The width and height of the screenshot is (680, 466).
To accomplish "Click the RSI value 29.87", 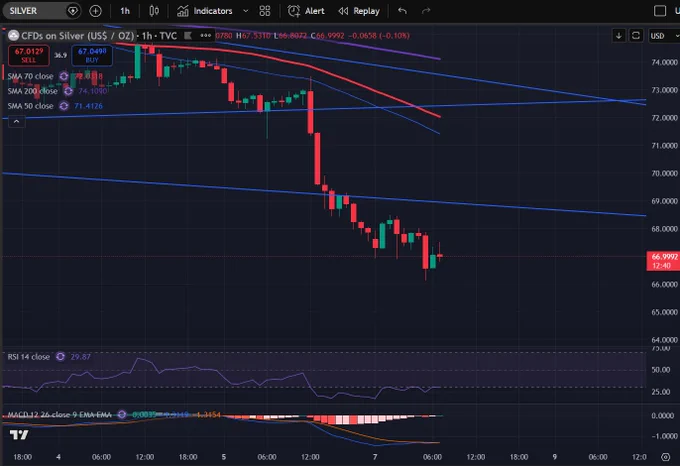I will 81,357.
